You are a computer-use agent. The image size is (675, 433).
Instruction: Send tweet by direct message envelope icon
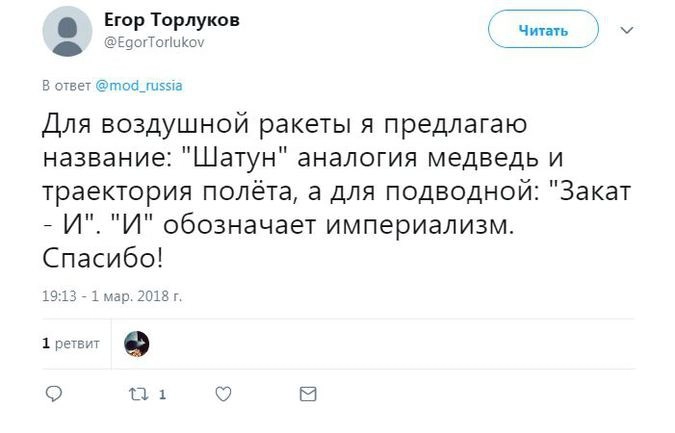[x=308, y=394]
